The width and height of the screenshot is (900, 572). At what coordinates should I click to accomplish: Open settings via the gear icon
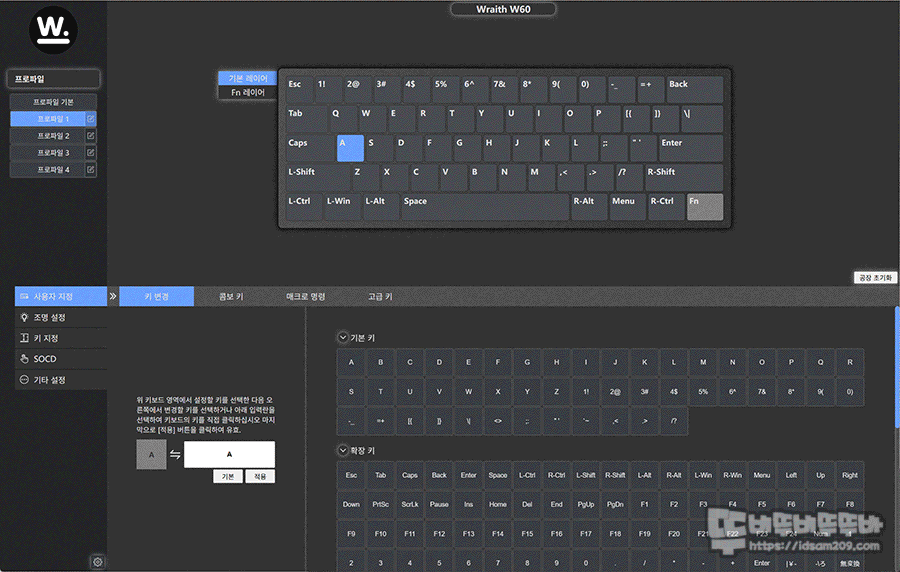98,562
